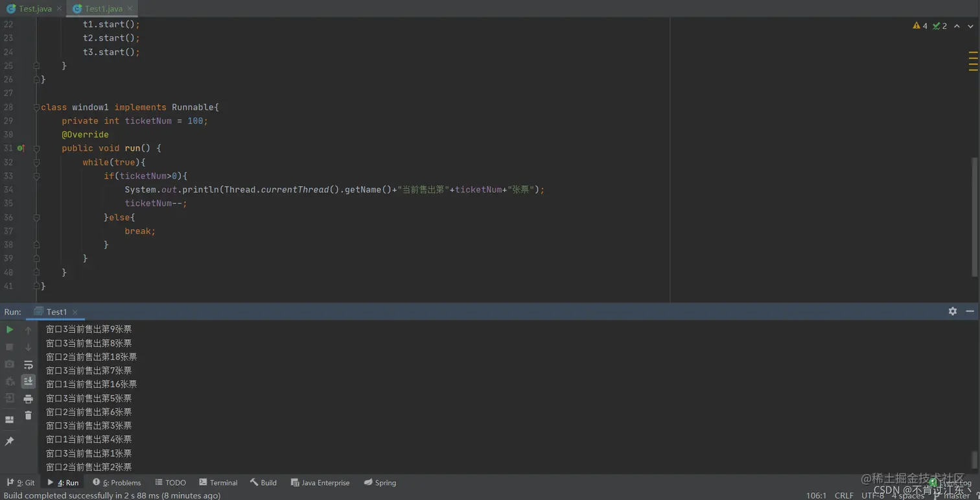Pin the Run tab with pin icon
Screen dimensions: 980x500
(x=10, y=441)
